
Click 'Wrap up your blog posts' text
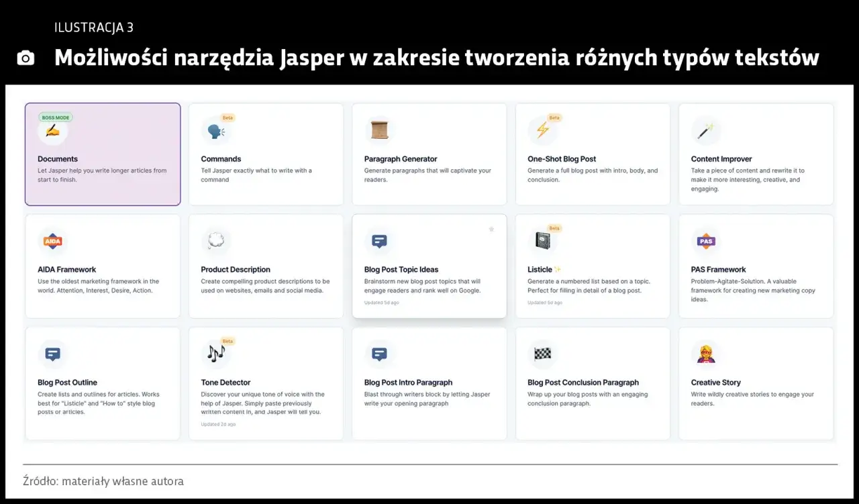click(588, 399)
